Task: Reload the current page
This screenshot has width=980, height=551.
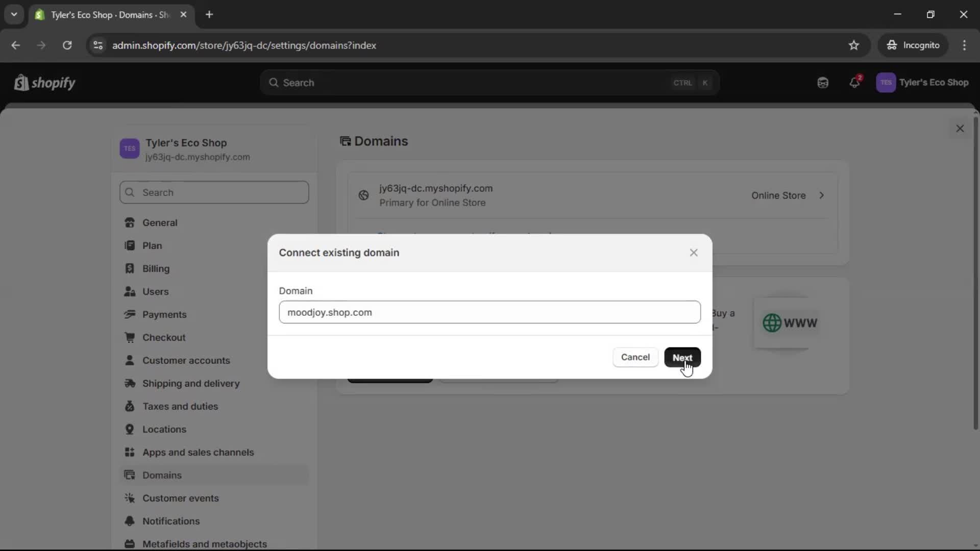Action: [67, 45]
